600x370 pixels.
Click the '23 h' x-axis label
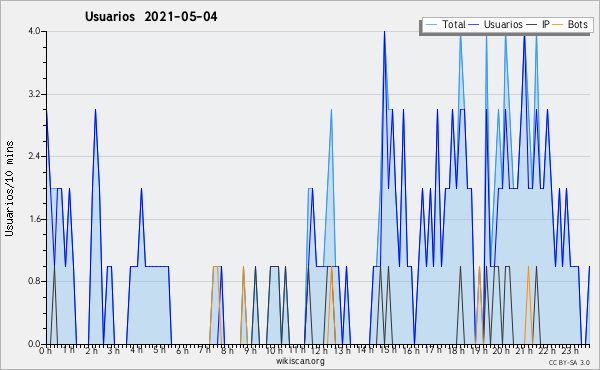click(x=570, y=350)
